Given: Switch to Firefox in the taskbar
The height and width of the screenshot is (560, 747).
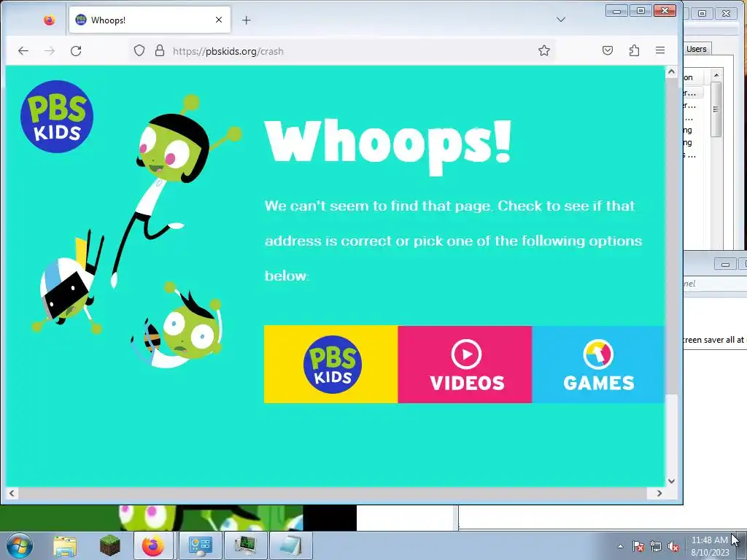Looking at the screenshot, I should 153,545.
